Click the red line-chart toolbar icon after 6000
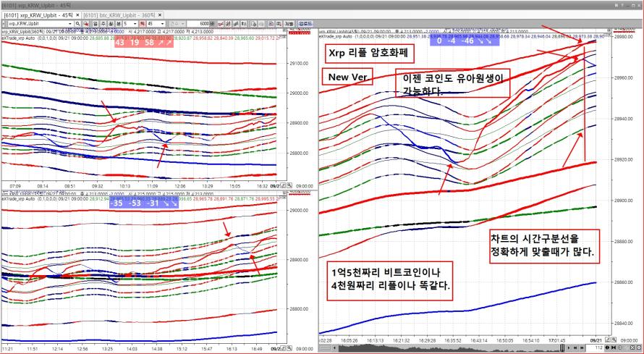Viewport: 644px width, 354px height. pyautogui.click(x=220, y=24)
